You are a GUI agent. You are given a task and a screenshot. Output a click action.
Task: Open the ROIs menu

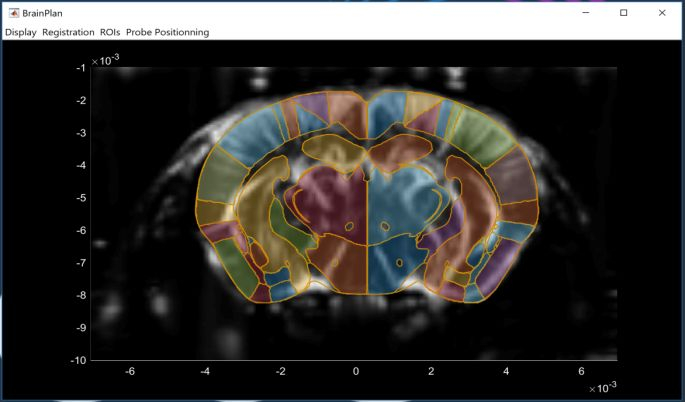tap(110, 32)
